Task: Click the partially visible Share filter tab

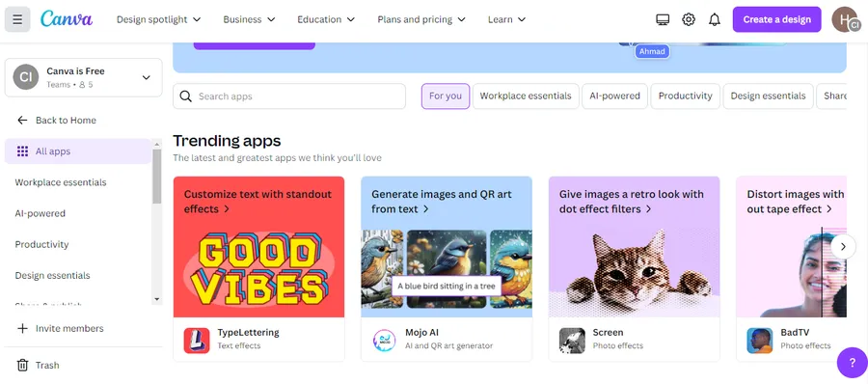Action: (x=831, y=96)
